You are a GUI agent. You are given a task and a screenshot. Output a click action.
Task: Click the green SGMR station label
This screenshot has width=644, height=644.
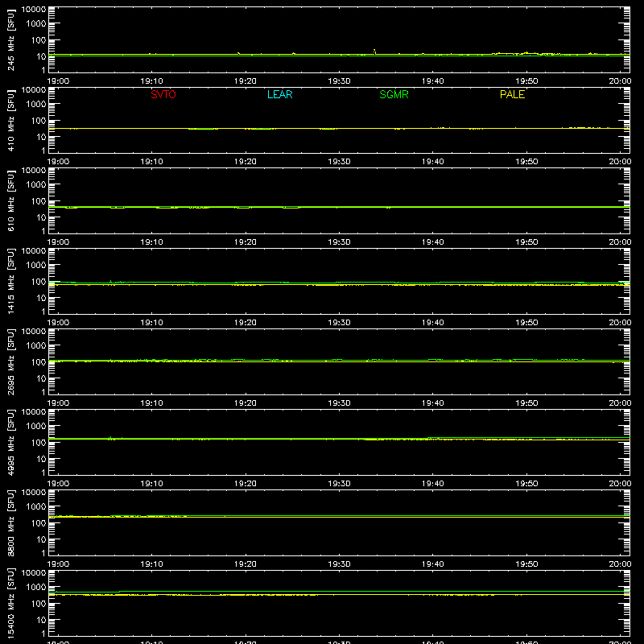tap(394, 94)
